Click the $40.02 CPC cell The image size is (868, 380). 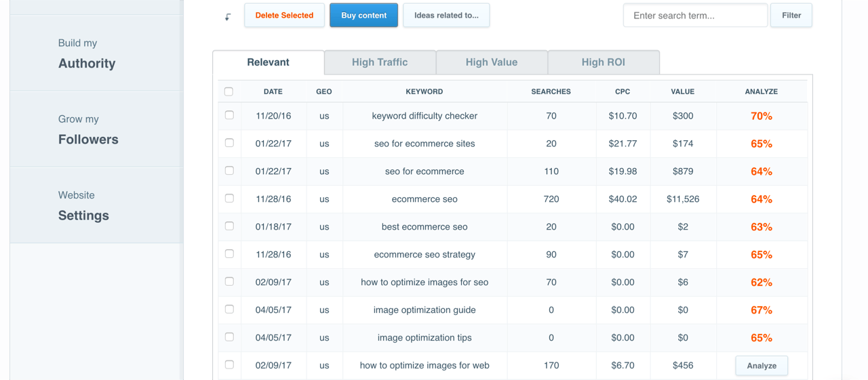point(623,199)
